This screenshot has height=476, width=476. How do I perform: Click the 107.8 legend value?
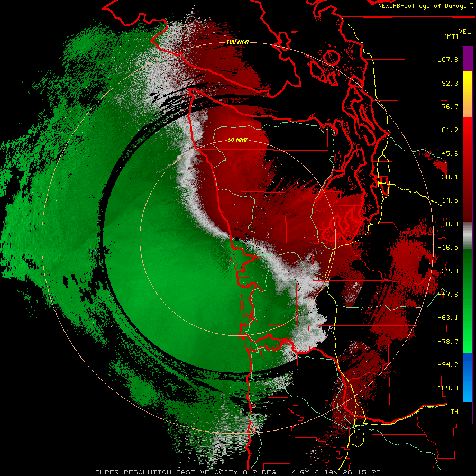coord(448,59)
